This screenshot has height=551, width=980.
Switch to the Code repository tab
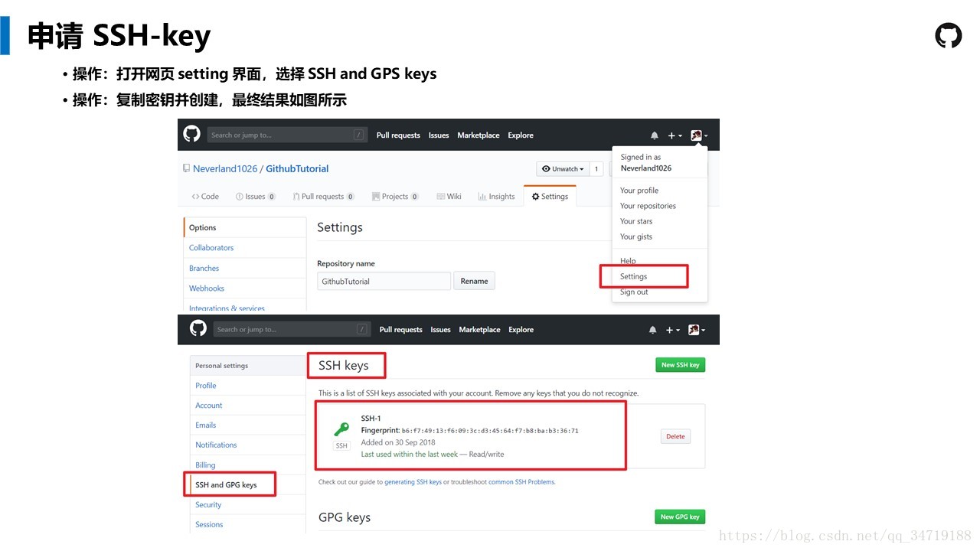[x=205, y=197]
